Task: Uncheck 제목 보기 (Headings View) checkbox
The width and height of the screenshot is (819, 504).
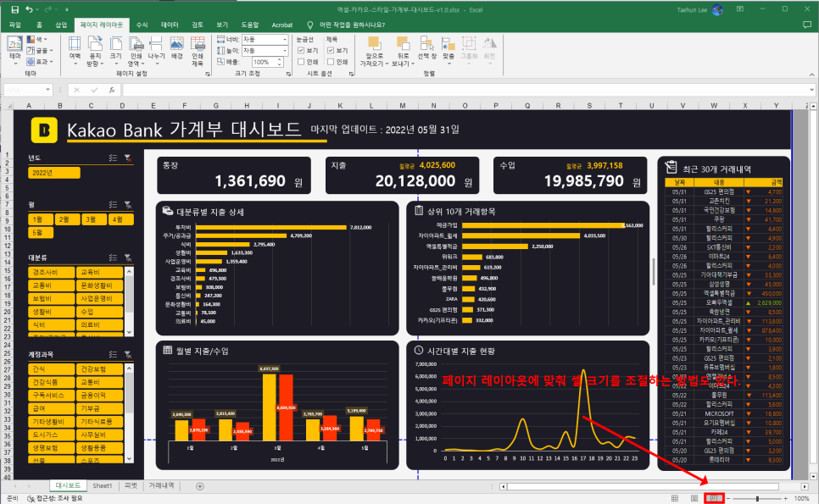Action: click(x=331, y=51)
